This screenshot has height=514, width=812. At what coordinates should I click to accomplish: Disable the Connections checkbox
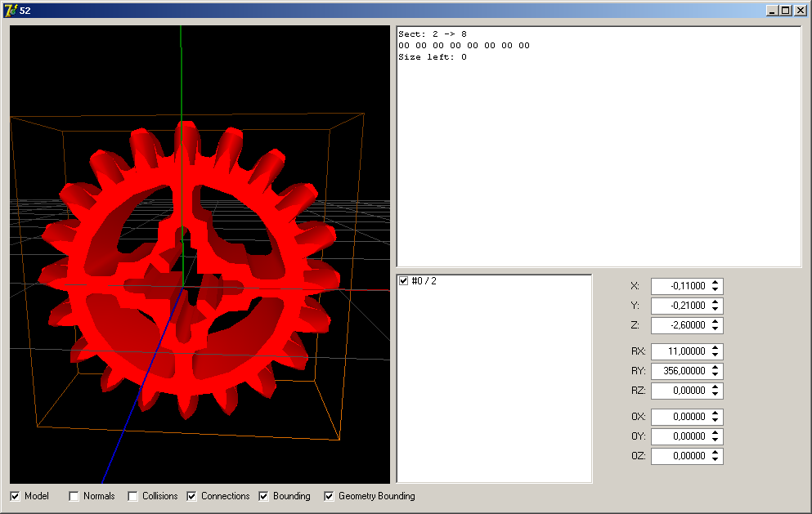(192, 496)
